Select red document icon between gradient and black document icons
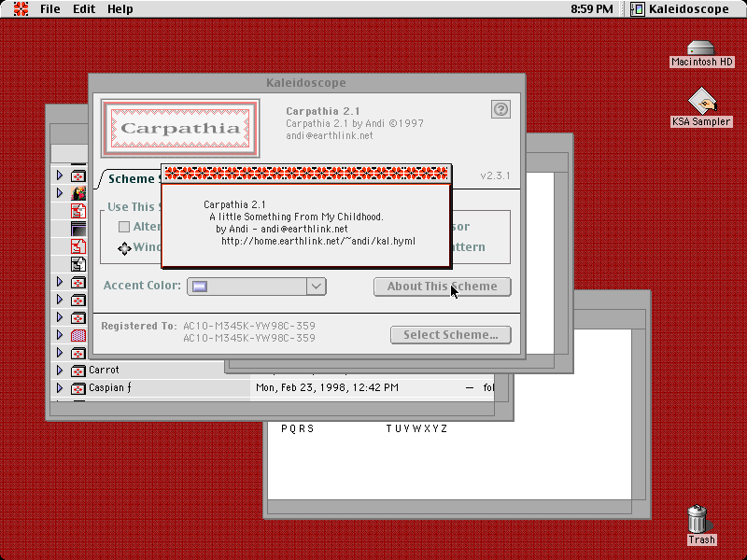 [78, 246]
